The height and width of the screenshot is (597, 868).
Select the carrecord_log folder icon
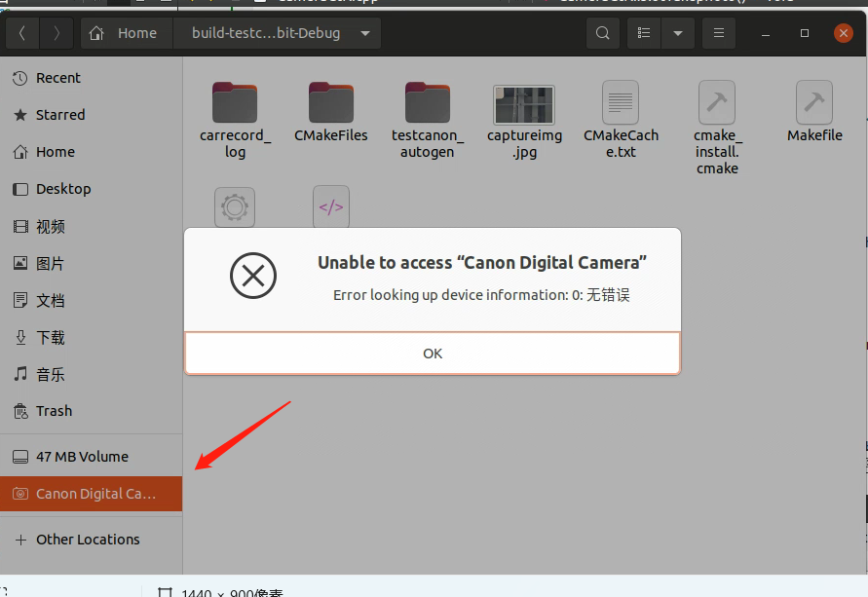click(x=235, y=102)
